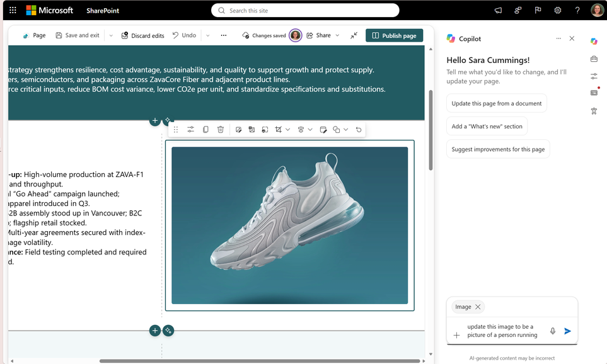Click the edit image pencil icon
The image size is (607, 364).
(238, 130)
